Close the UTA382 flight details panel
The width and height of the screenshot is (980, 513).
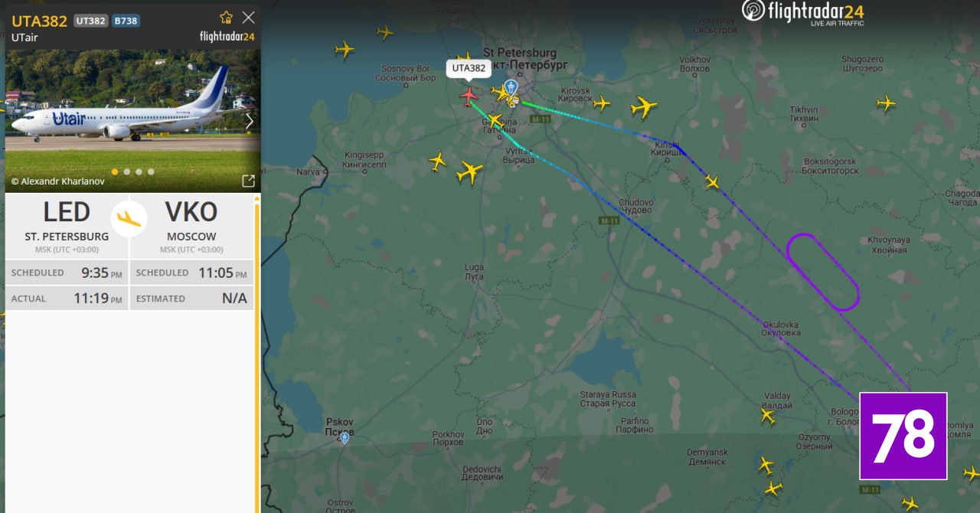coord(248,18)
